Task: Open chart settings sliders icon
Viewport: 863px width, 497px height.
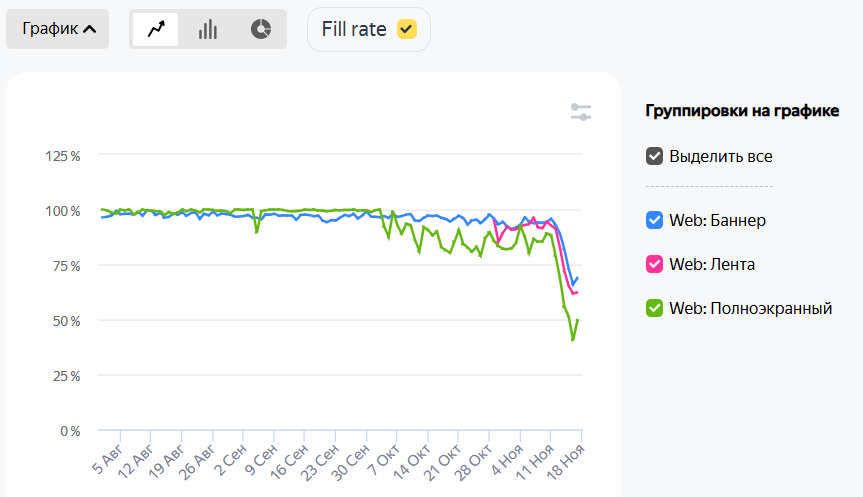Action: tap(581, 112)
